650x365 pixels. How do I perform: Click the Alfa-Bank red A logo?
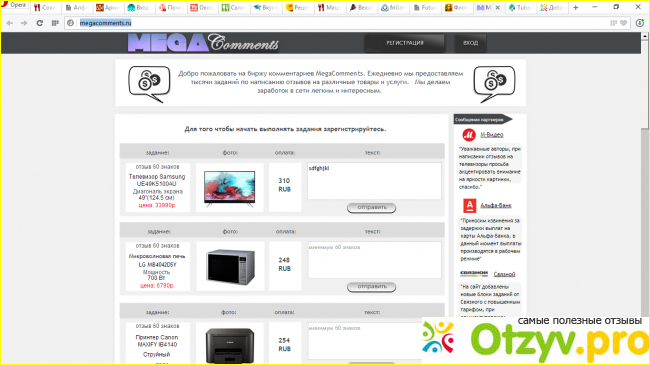tap(469, 205)
